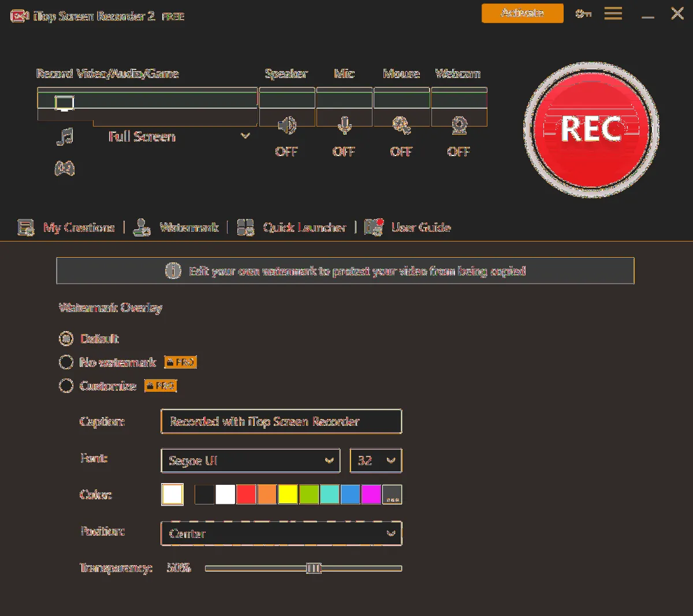Click the Quick Launcher grid icon
Viewport: 693px width, 616px height.
click(x=245, y=228)
